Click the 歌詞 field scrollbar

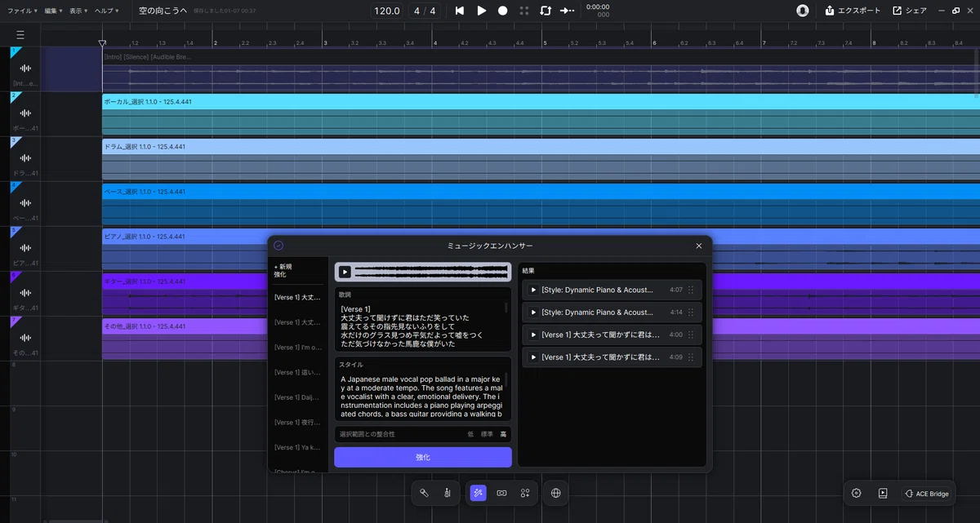506,308
